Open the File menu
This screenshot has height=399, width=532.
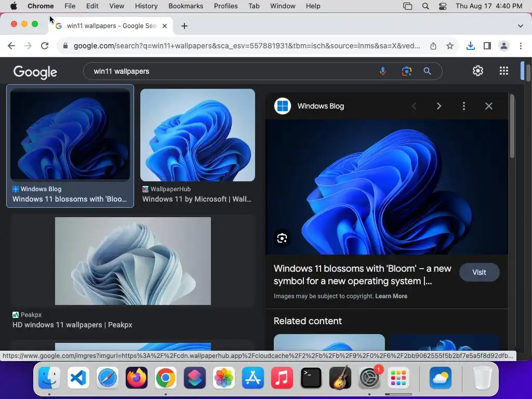[70, 6]
